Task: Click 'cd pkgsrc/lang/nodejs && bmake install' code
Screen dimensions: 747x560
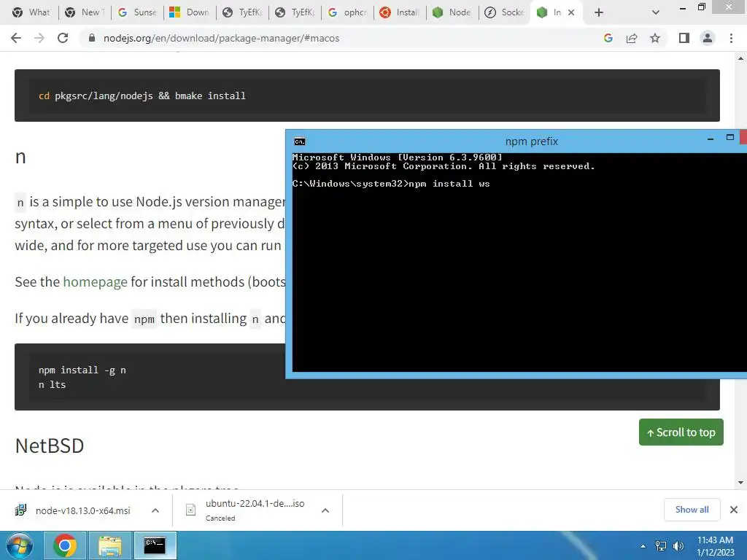Action: click(142, 96)
